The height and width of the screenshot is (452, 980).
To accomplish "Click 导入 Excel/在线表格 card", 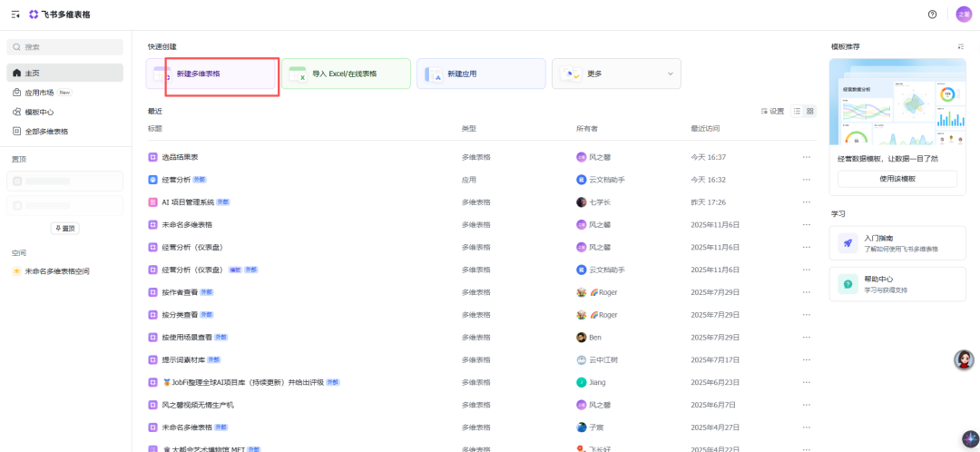I will pos(346,74).
